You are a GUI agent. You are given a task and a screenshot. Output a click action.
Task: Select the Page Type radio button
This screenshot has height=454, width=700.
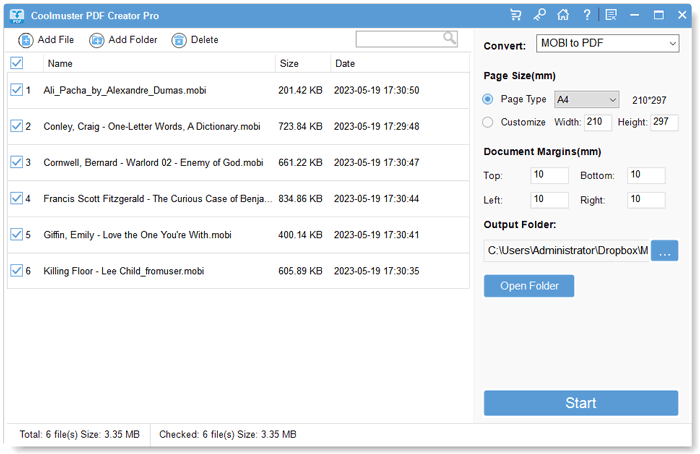point(488,99)
